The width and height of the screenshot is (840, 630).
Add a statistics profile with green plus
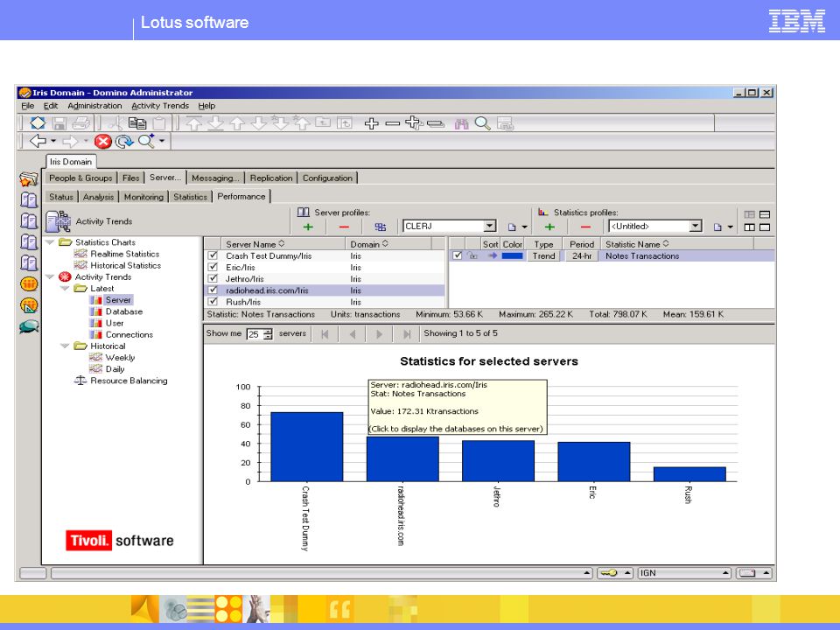point(549,227)
